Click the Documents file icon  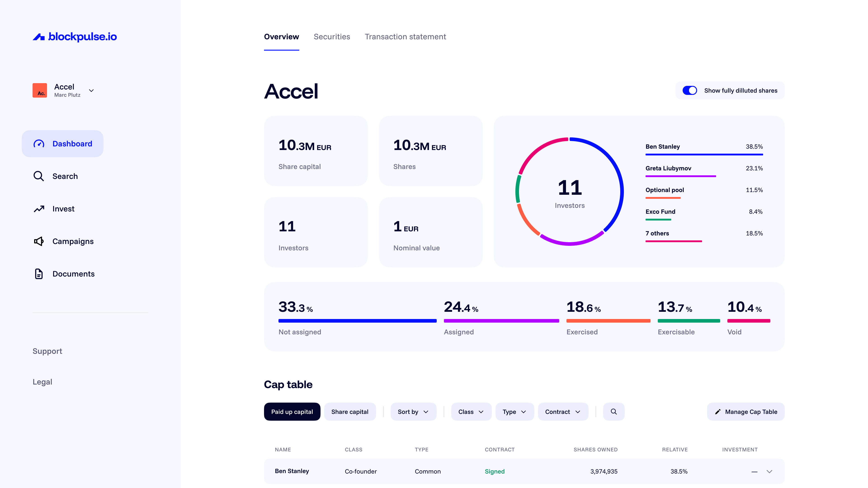tap(39, 274)
